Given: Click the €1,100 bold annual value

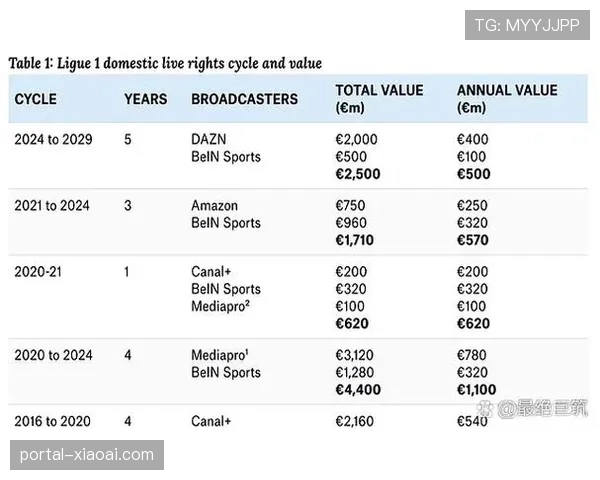Looking at the screenshot, I should tap(476, 388).
